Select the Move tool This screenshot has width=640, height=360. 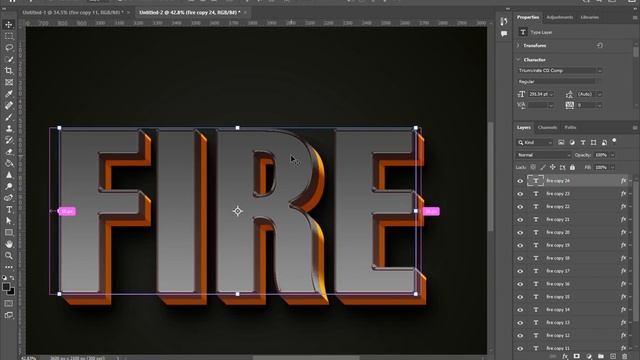coord(9,25)
